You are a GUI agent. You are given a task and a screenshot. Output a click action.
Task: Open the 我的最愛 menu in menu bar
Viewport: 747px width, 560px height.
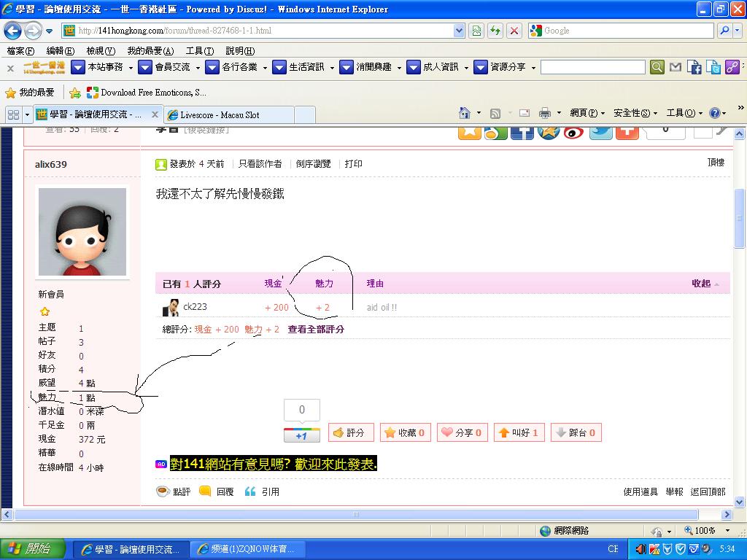pos(150,51)
